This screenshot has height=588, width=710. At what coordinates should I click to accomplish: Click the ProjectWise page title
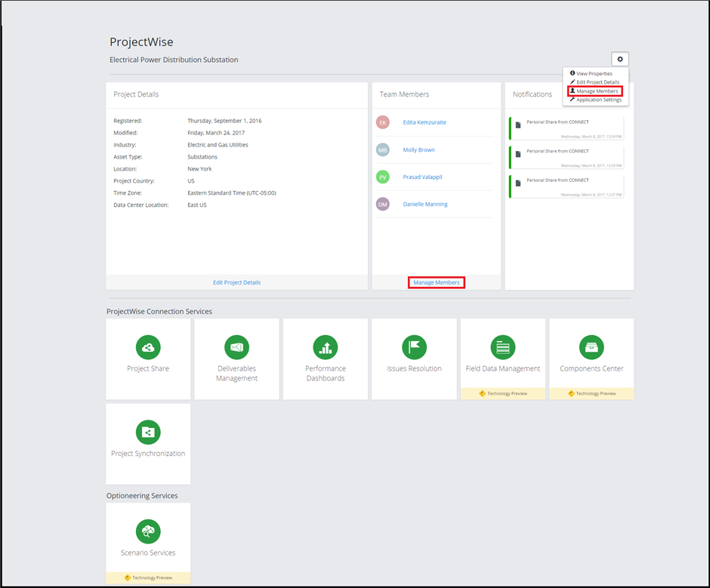coord(141,42)
